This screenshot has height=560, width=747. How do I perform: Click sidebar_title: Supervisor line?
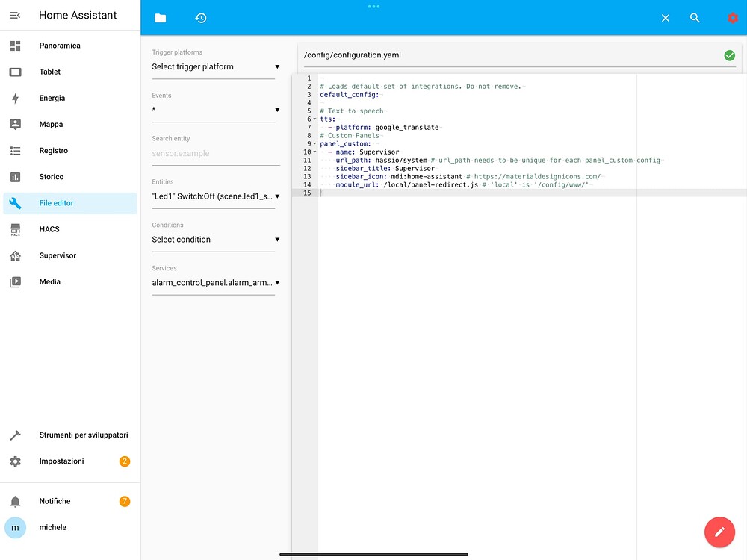click(x=385, y=169)
